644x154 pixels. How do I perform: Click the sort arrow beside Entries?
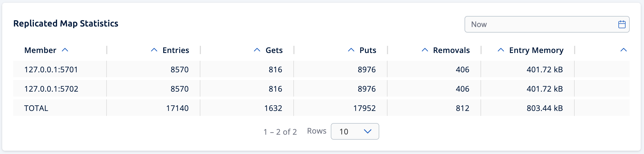[x=154, y=50]
